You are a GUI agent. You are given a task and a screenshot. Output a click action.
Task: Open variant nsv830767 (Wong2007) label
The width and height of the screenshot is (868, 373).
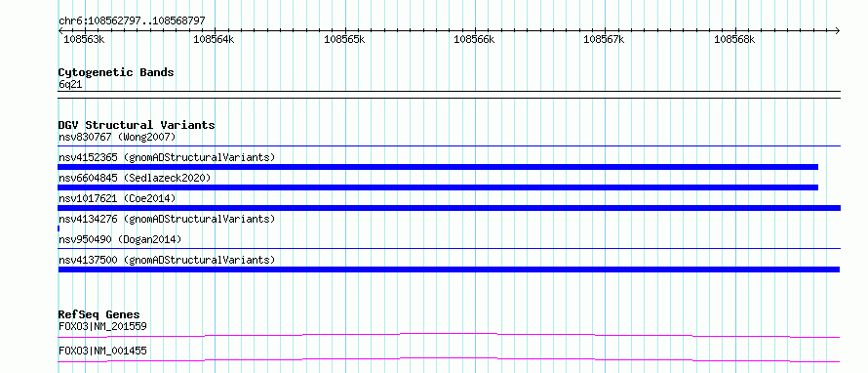[x=117, y=137]
